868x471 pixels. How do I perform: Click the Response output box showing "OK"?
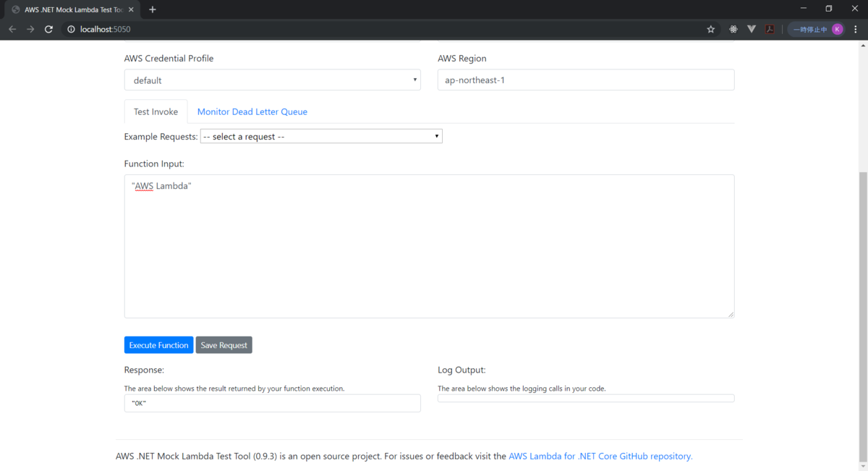(272, 403)
